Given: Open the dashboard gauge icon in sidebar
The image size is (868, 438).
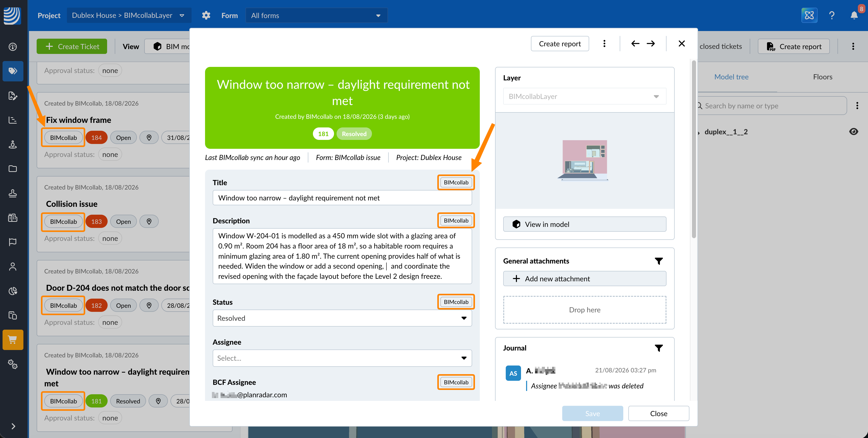Looking at the screenshot, I should point(13,47).
